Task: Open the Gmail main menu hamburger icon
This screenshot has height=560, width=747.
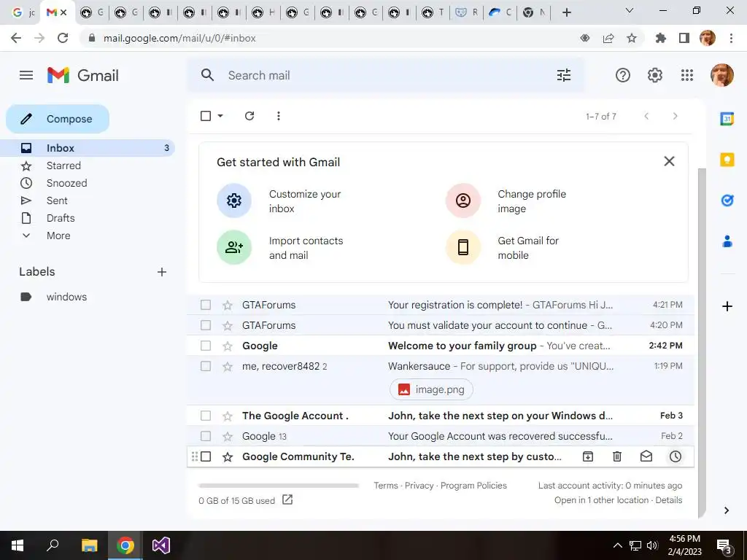Action: point(26,75)
